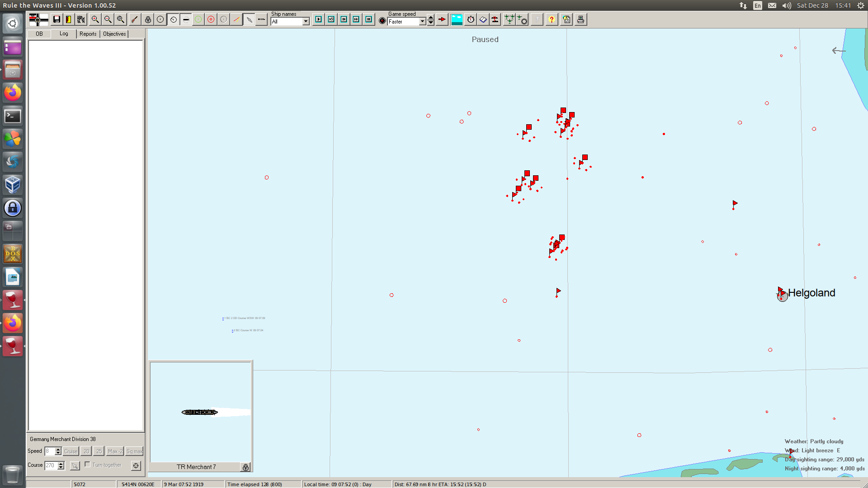
Task: Click the red arrow toolbar icon
Action: (x=442, y=19)
